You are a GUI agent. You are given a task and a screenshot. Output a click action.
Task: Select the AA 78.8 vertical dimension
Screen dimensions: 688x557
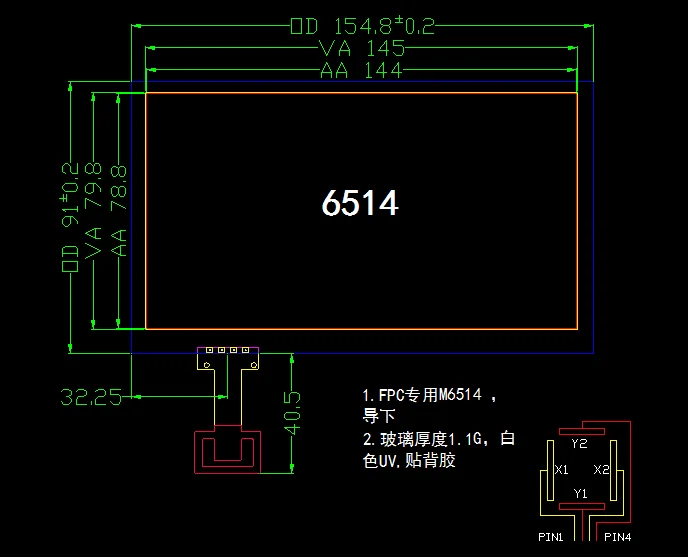[118, 211]
